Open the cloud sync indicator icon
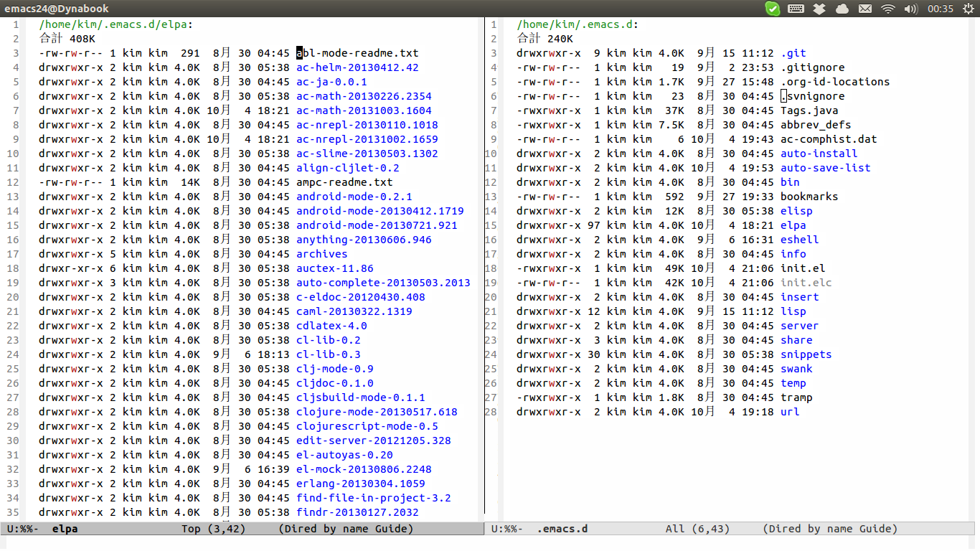The image size is (980, 551). 842,9
